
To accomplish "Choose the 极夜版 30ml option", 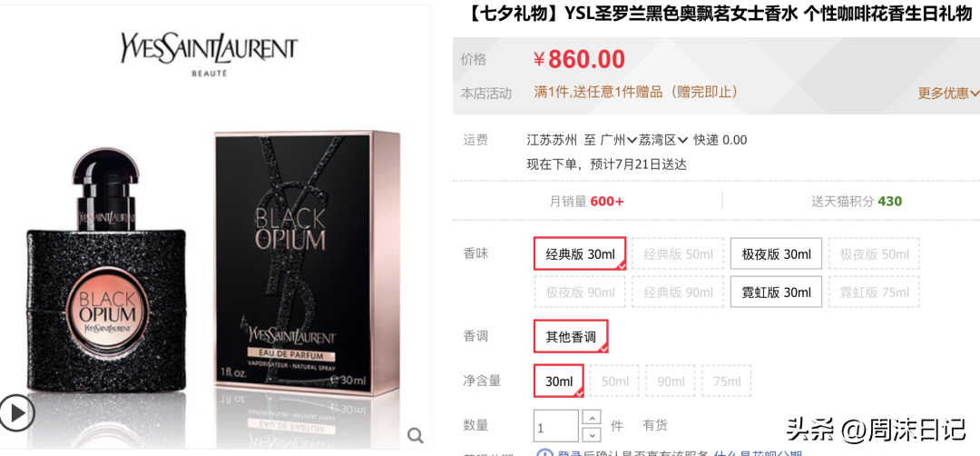I will (776, 254).
